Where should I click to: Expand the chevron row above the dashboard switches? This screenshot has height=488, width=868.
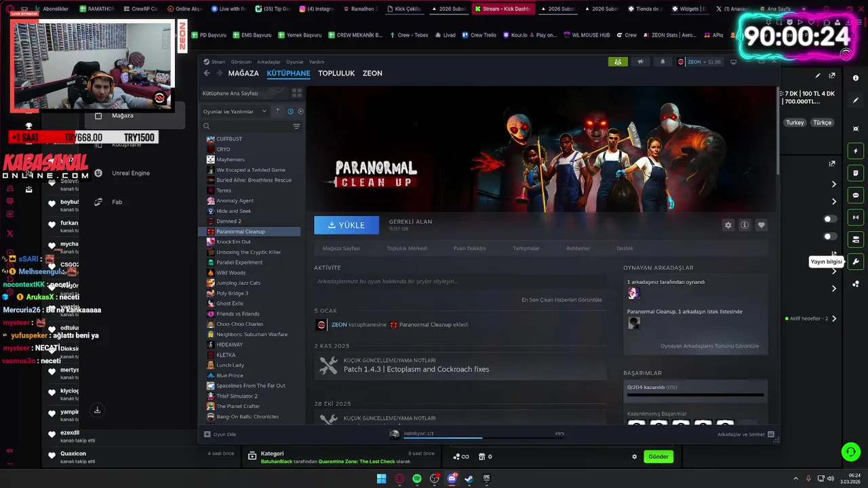pos(834,201)
